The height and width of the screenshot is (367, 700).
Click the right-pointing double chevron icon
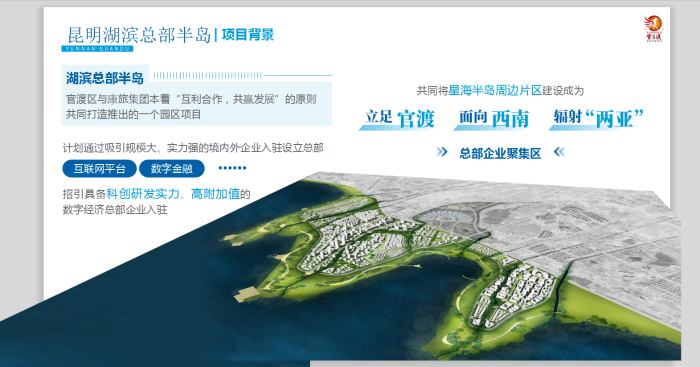point(442,152)
